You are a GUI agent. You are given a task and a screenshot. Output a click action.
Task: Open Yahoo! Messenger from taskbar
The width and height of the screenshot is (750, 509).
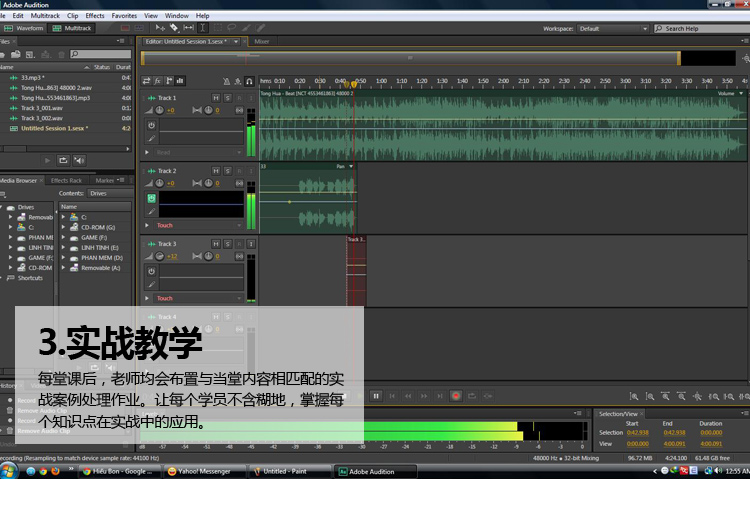tap(205, 472)
